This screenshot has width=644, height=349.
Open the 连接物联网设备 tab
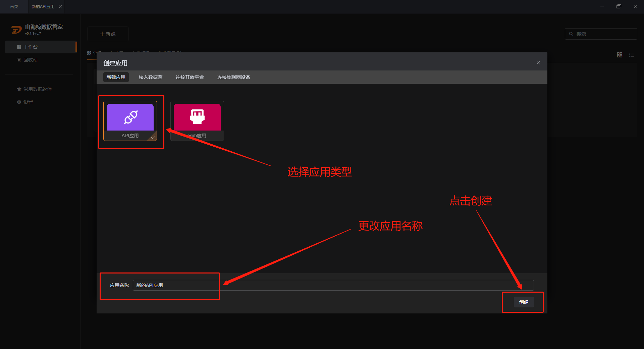click(x=234, y=77)
